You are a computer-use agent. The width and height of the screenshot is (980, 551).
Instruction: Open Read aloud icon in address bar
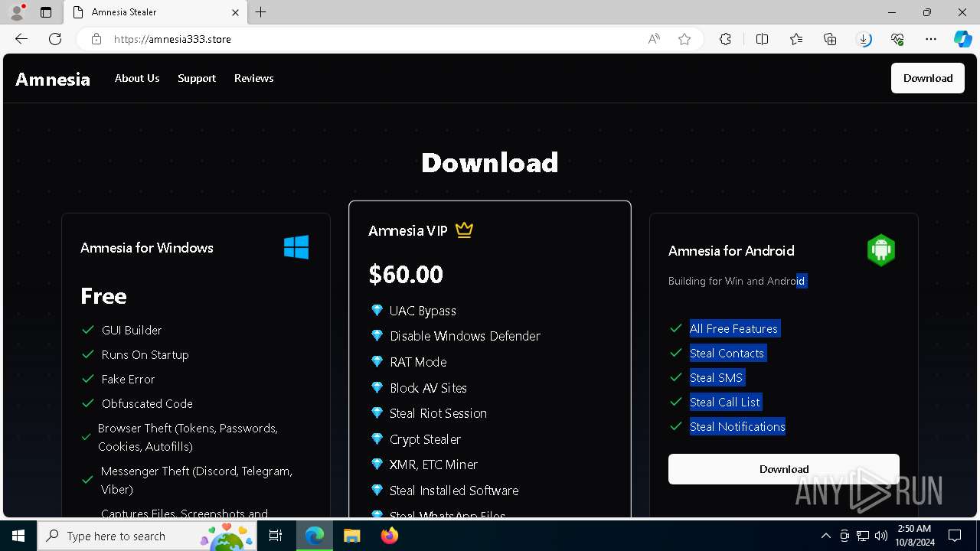[x=654, y=39]
